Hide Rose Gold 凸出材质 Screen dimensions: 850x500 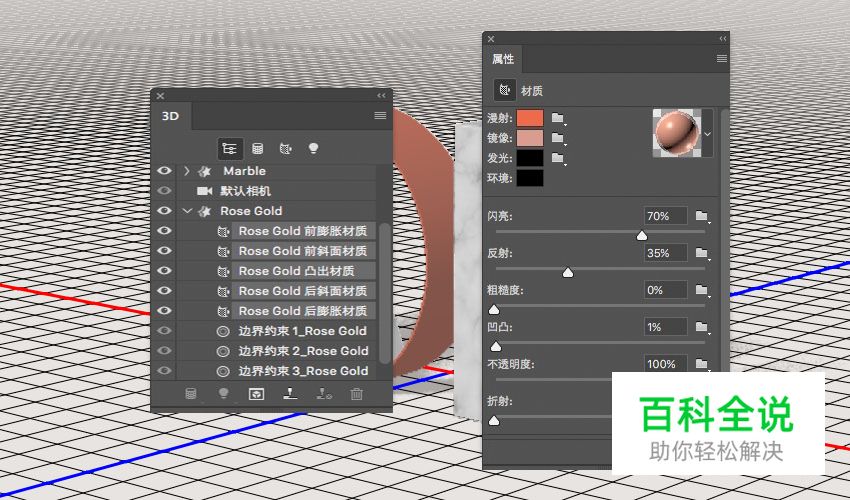pyautogui.click(x=164, y=271)
